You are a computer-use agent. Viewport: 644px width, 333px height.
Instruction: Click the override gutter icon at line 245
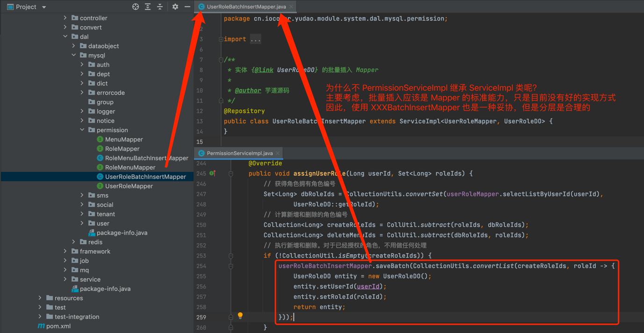pyautogui.click(x=213, y=173)
